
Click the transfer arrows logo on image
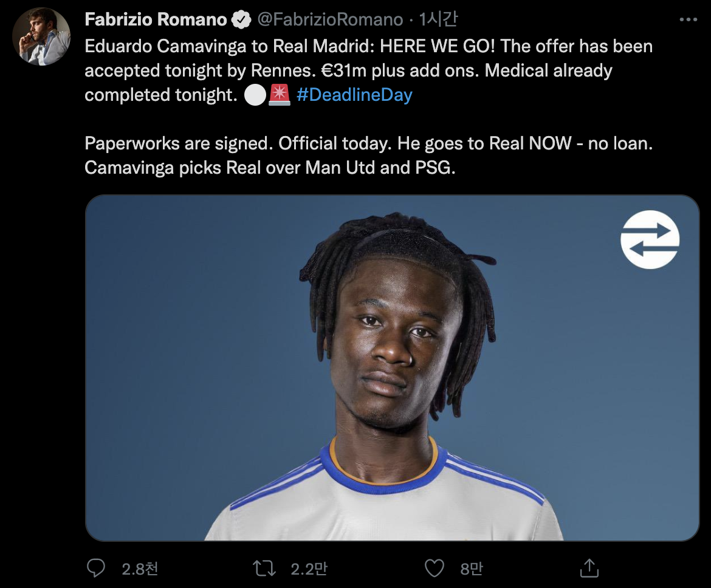[650, 239]
